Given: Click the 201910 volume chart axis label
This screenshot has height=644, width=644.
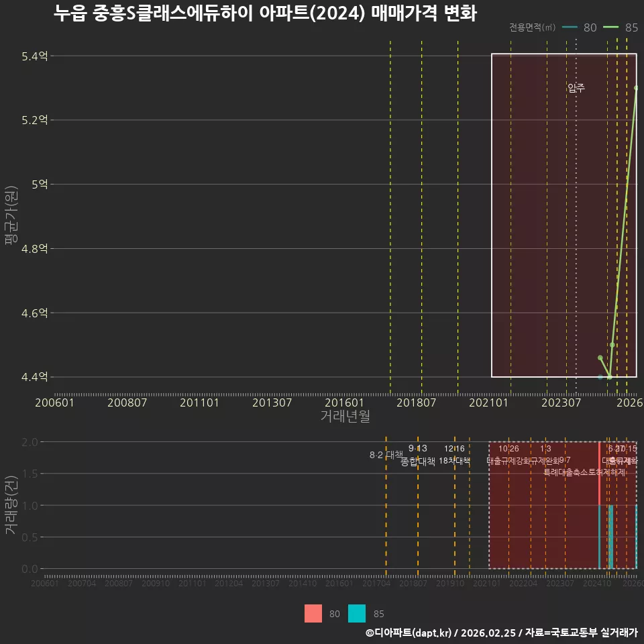Looking at the screenshot, I should coord(449,583).
